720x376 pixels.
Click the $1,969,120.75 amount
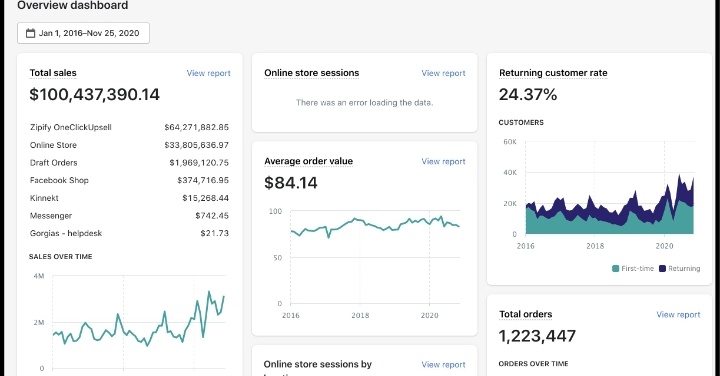click(x=199, y=163)
